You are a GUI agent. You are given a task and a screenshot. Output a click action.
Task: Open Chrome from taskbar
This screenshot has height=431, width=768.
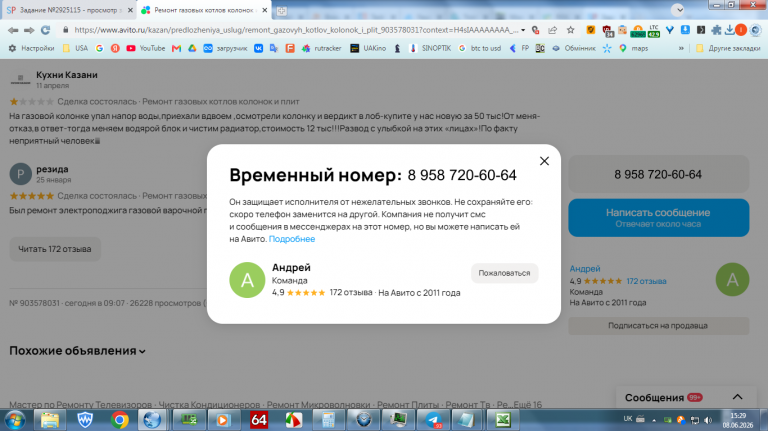point(120,420)
